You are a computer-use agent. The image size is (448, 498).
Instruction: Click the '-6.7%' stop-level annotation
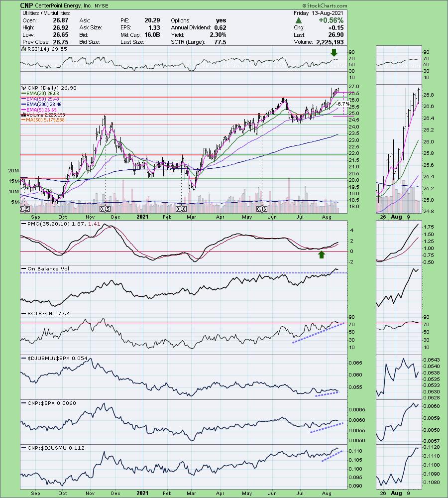tap(342, 104)
